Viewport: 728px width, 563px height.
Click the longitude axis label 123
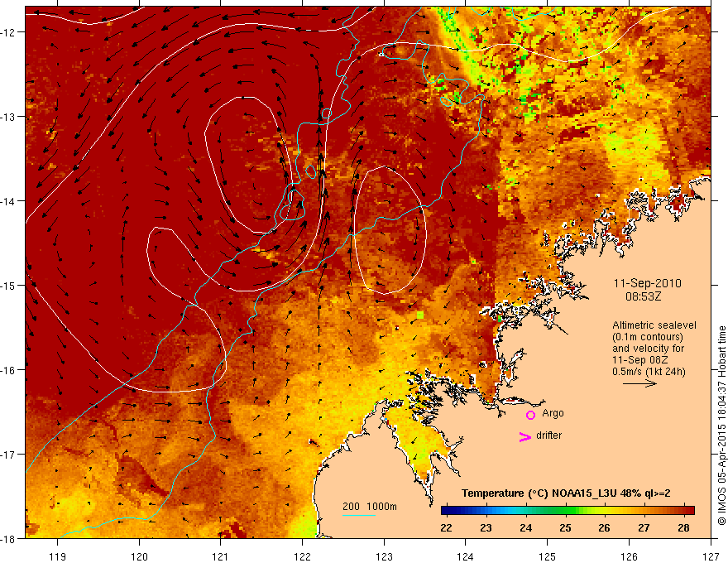point(384,556)
